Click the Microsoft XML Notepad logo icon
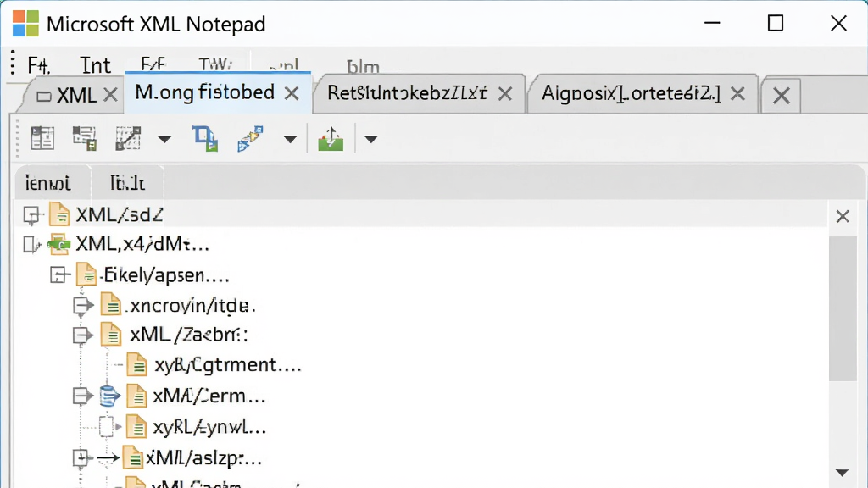Screen dimensions: 868x488 pos(25,24)
